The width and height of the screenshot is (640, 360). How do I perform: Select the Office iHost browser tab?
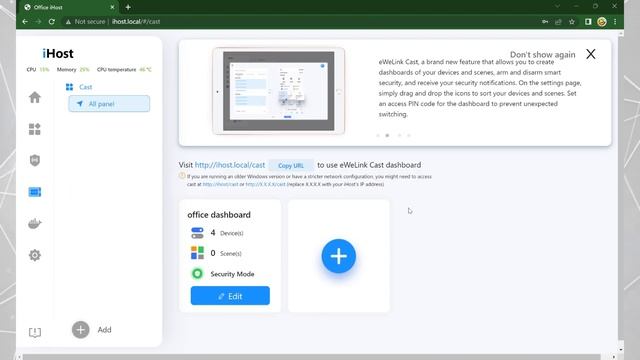[x=69, y=7]
